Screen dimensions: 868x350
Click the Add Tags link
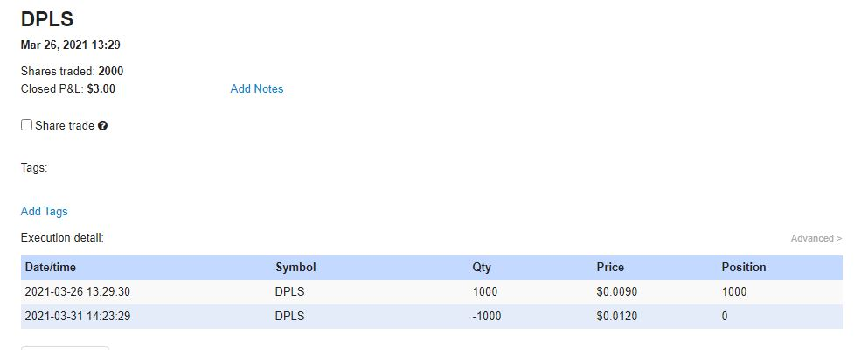tap(44, 211)
